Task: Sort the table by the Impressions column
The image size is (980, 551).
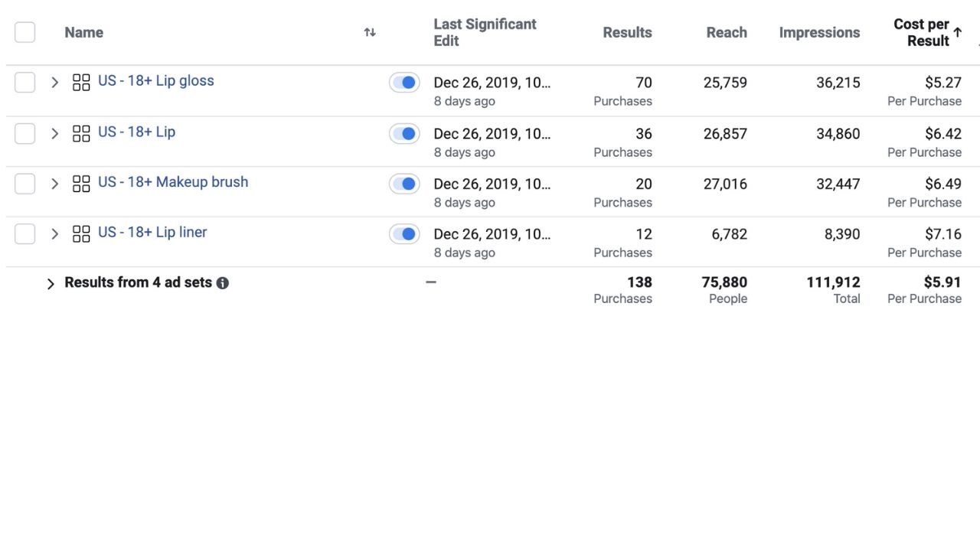Action: click(819, 32)
